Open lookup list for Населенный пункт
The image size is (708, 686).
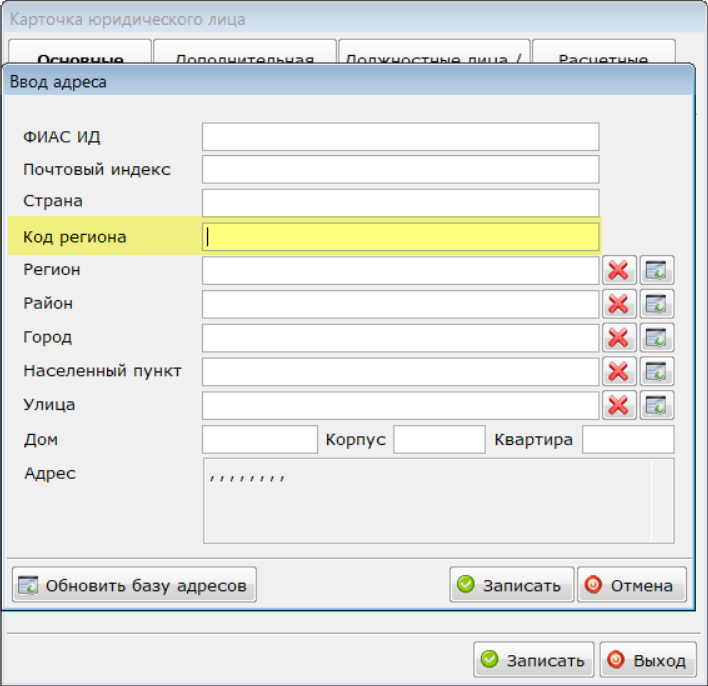coord(657,371)
